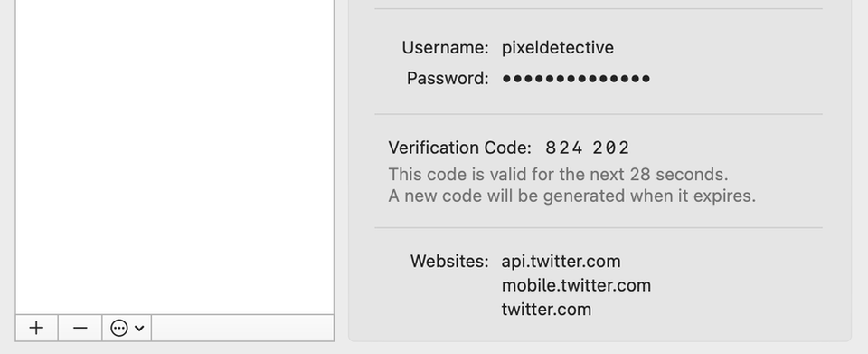Image resolution: width=868 pixels, height=354 pixels.
Task: Select the username pixeldetective
Action: 558,48
